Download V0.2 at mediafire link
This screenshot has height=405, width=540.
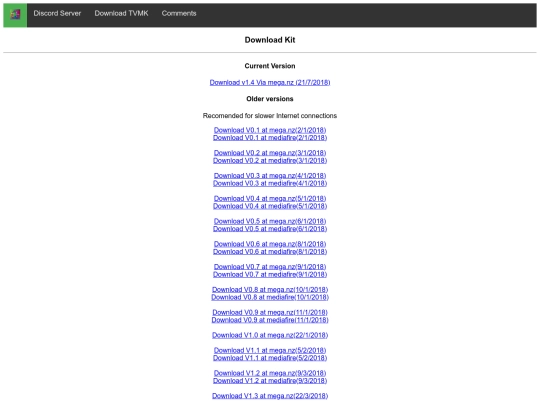pyautogui.click(x=270, y=160)
